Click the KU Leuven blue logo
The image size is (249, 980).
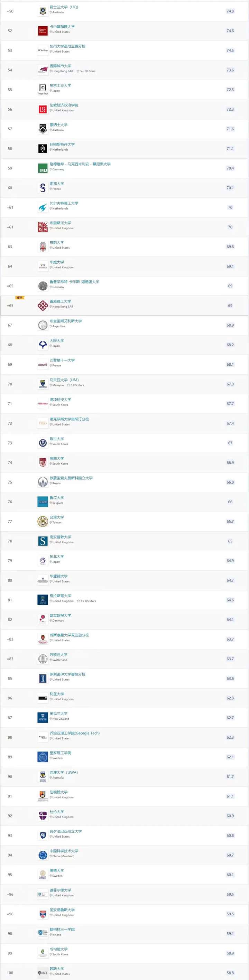pyautogui.click(x=43, y=502)
